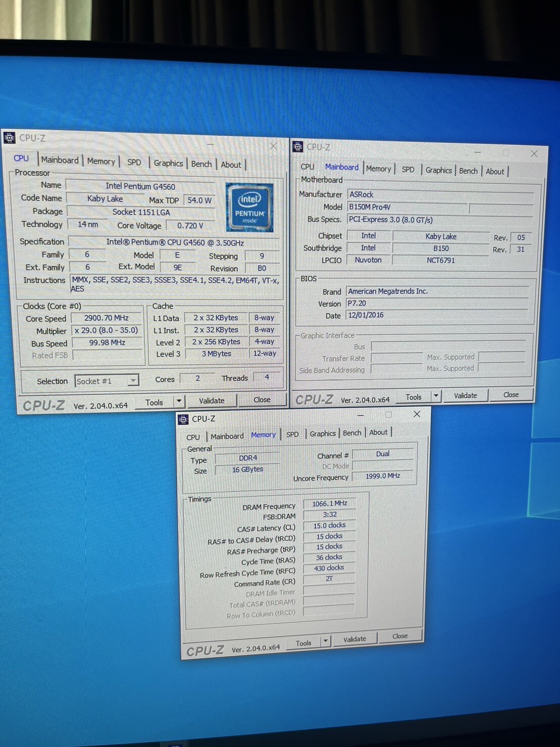Close the Memory CPU-Z window with X
The image size is (560, 747).
pyautogui.click(x=417, y=414)
